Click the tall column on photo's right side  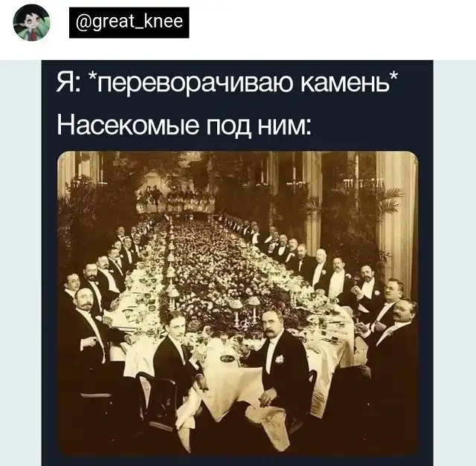(x=396, y=221)
